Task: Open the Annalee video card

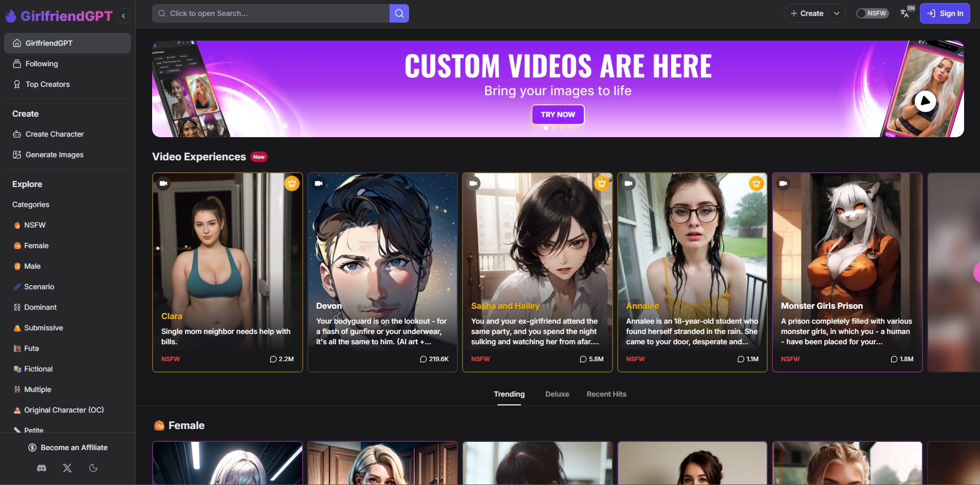Action: 692,272
